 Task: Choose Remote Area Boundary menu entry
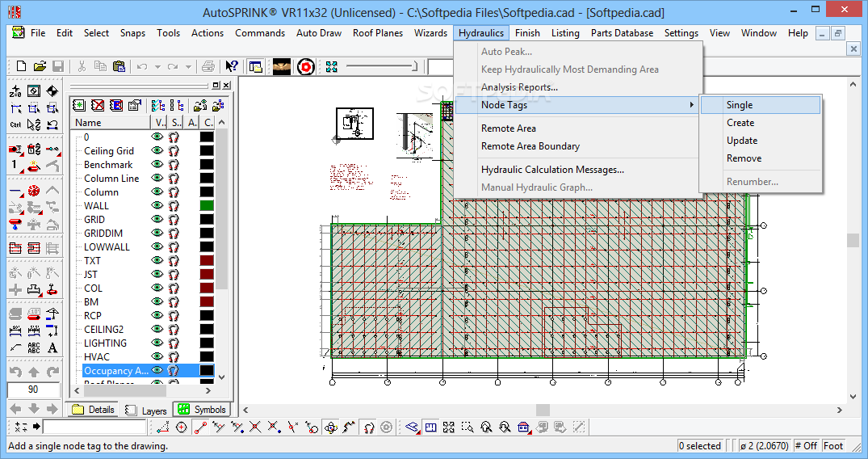[530, 145]
